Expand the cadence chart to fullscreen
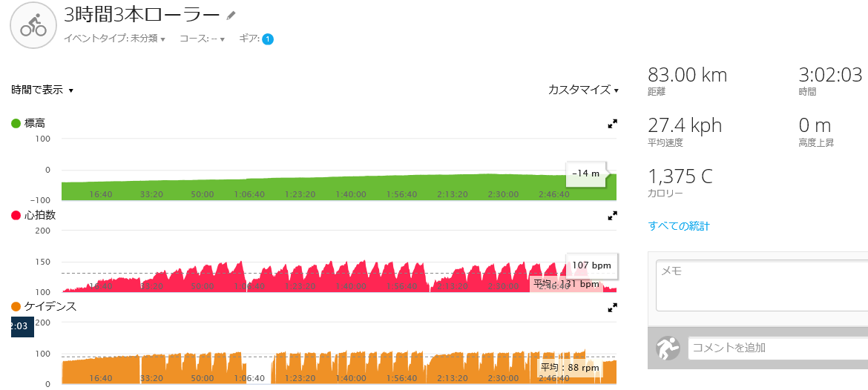868x390 pixels. tap(612, 308)
